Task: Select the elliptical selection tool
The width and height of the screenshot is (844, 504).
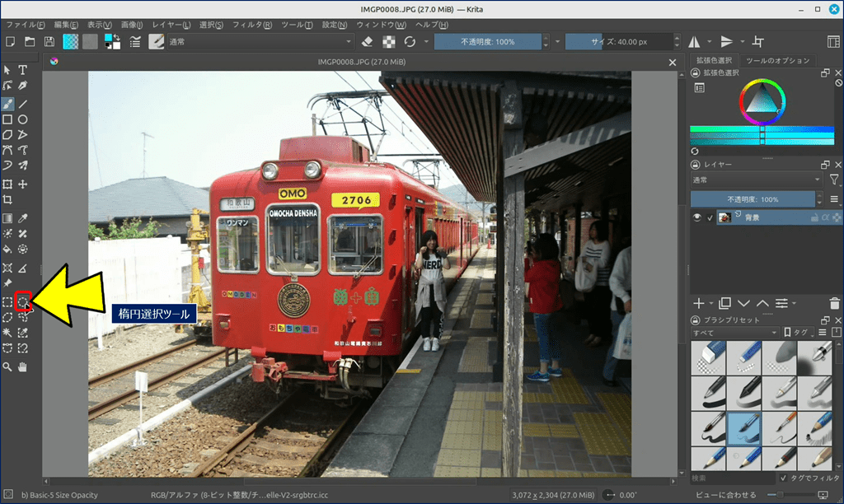Action: point(23,302)
